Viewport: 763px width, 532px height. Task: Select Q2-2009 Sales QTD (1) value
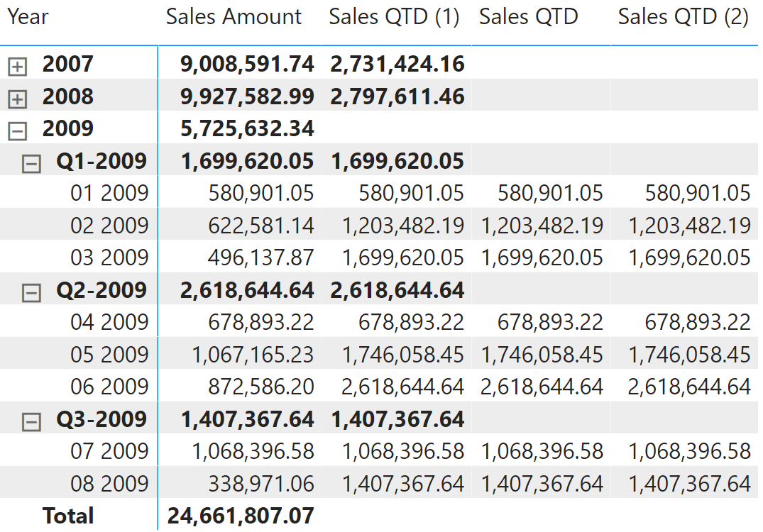[x=397, y=290]
